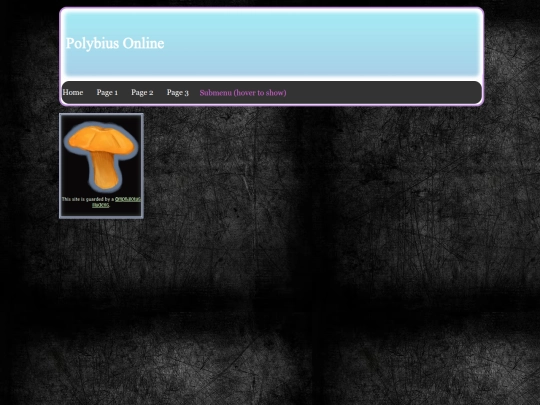Click the Submenu (hover to show) item
This screenshot has width=540, height=405.
click(x=243, y=93)
